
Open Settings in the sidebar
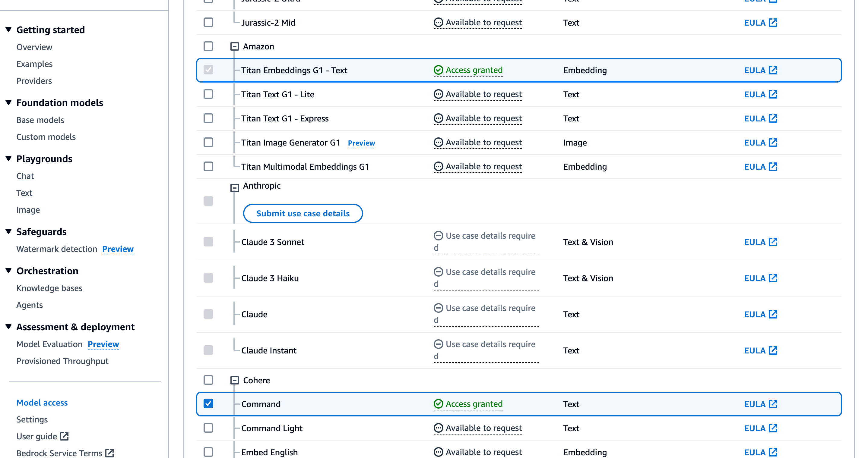coord(32,420)
